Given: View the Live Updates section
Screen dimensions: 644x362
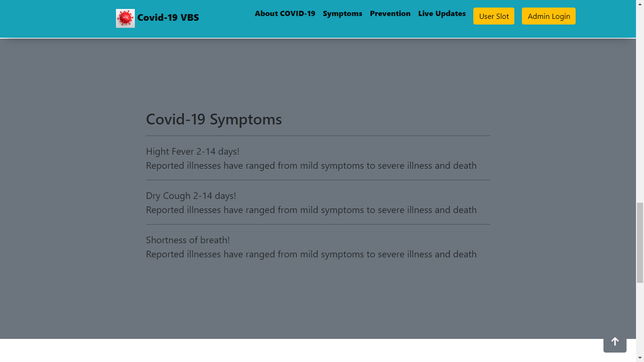Looking at the screenshot, I should point(442,14).
